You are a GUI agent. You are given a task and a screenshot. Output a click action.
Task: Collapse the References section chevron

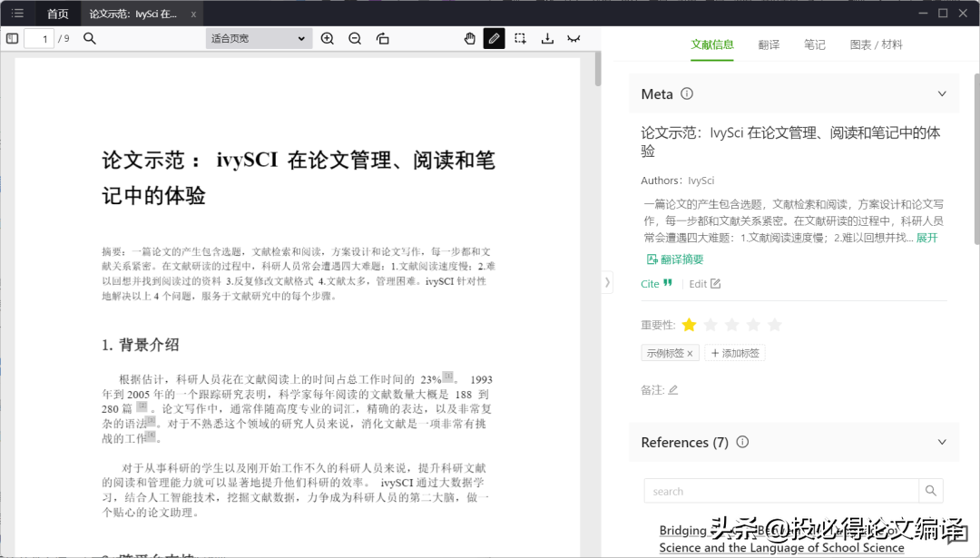[x=942, y=442]
